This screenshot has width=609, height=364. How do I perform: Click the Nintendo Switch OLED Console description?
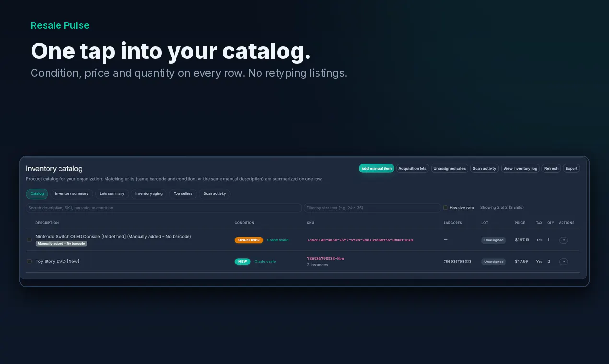(113, 236)
